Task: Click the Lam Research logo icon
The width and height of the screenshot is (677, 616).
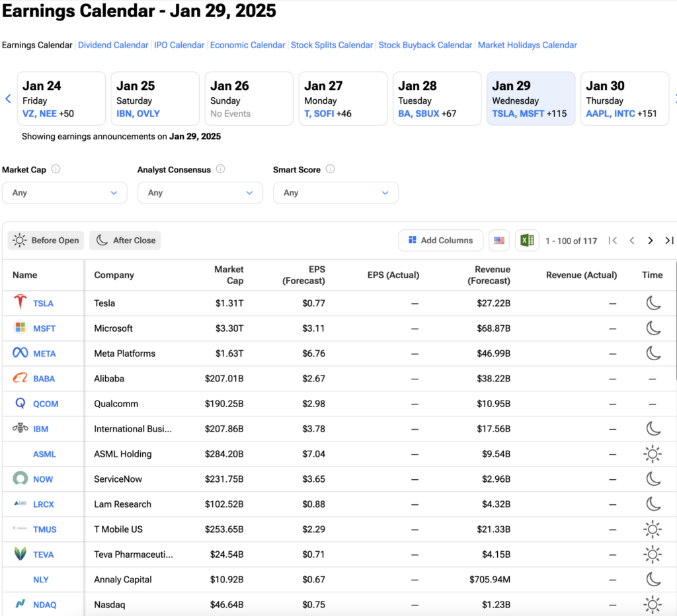Action: tap(20, 504)
